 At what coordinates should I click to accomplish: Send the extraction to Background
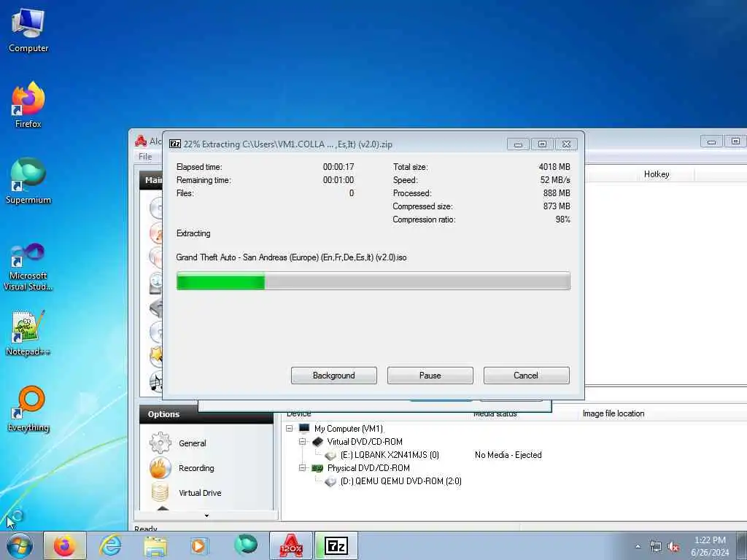coord(334,376)
